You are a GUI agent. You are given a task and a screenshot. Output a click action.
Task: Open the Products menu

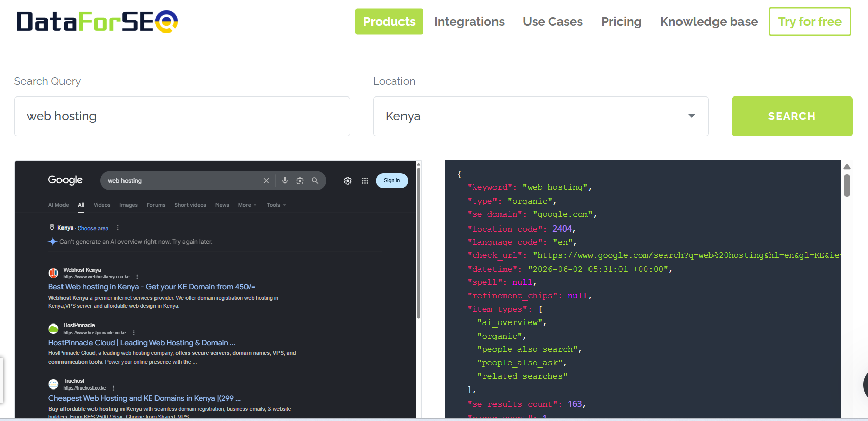pos(389,21)
